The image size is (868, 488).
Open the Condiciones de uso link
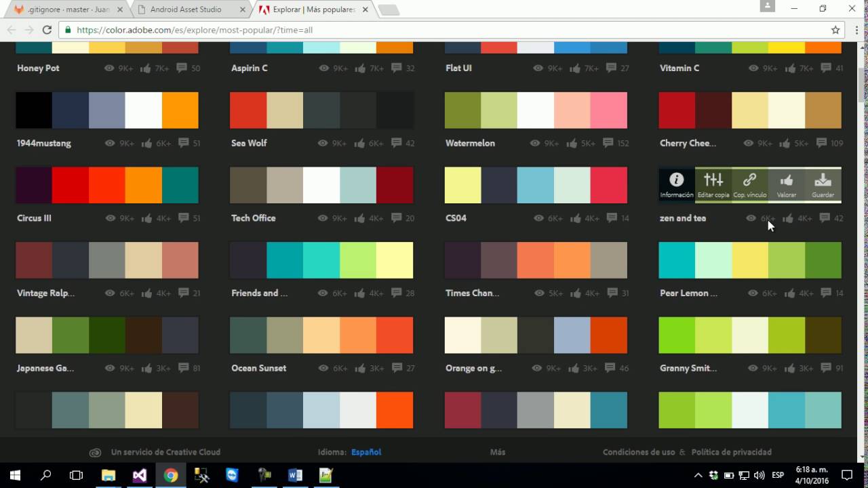pos(639,452)
